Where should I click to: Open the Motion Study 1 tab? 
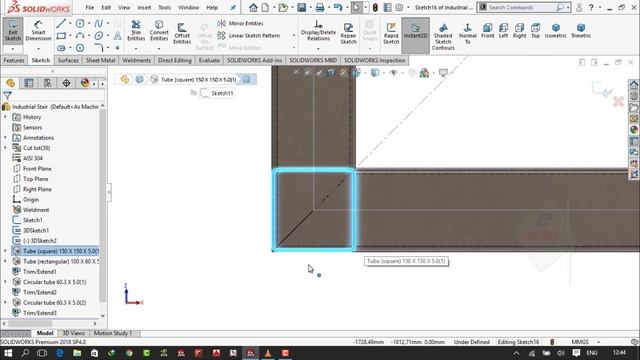click(x=113, y=333)
